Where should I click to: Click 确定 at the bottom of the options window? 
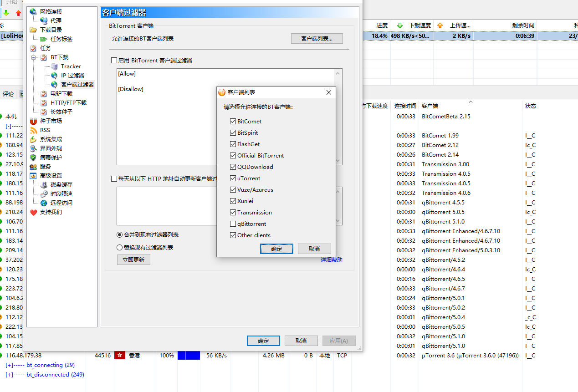(x=263, y=341)
